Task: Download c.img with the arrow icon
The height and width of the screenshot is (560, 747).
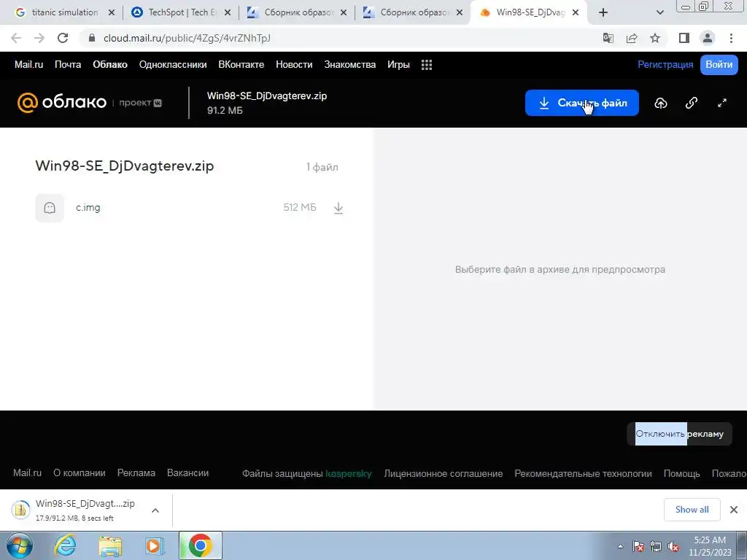Action: 338,208
